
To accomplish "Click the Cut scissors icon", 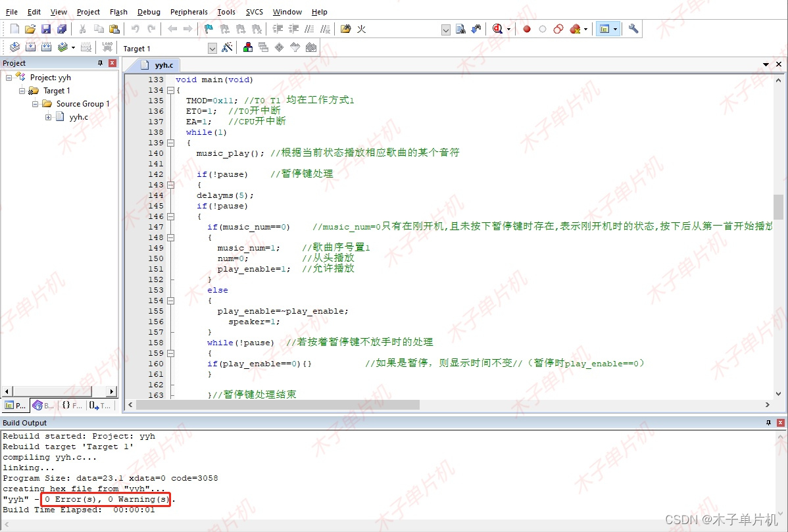I will pos(83,29).
